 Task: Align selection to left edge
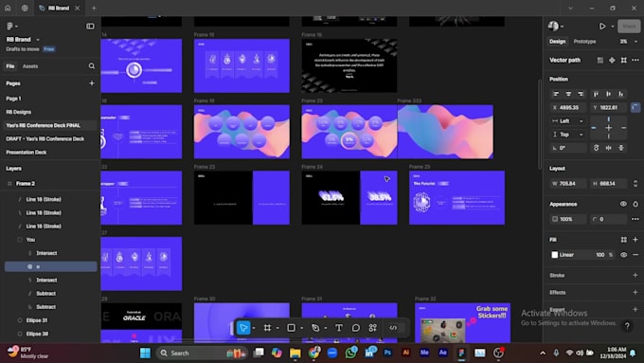pos(556,94)
